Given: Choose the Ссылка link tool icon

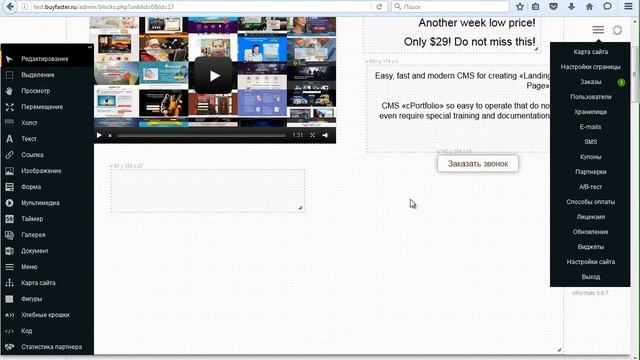Looking at the screenshot, I should (9, 155).
